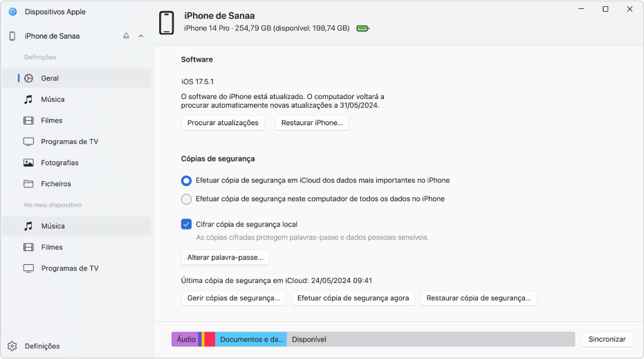The height and width of the screenshot is (359, 644).
Task: Click music note icon under No meu dispositivo
Action: (28, 226)
